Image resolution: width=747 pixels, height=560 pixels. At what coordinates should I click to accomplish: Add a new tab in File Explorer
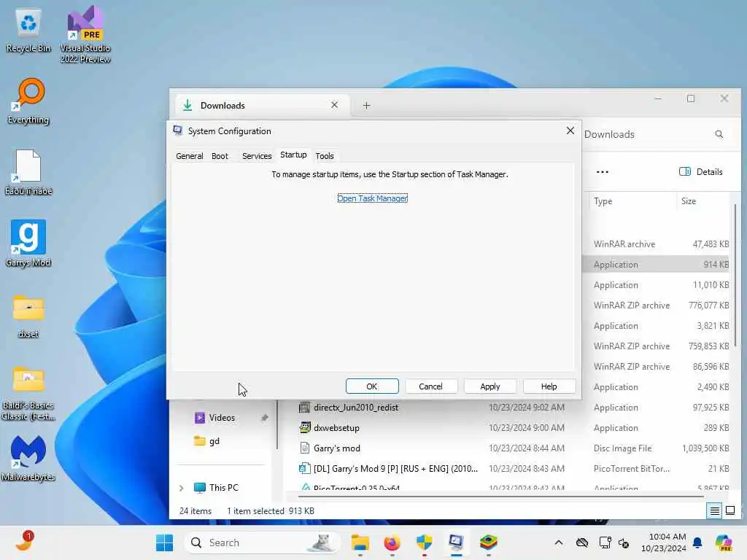coord(366,105)
